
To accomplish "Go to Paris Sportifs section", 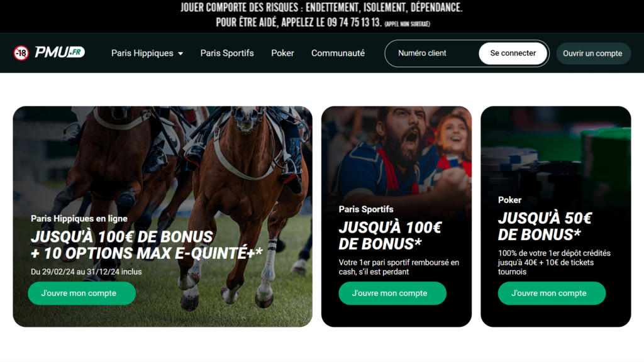I will tap(227, 53).
